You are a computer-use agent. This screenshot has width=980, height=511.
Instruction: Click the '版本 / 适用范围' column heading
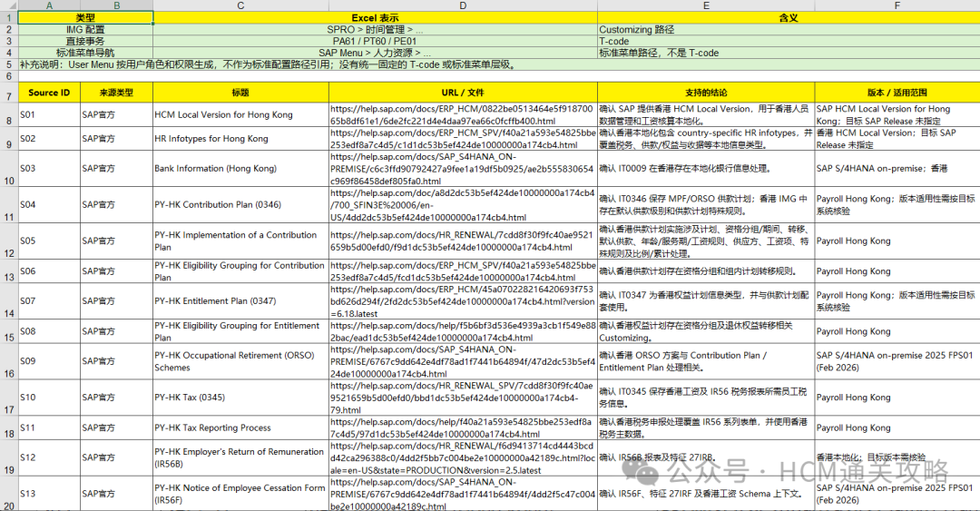[897, 93]
